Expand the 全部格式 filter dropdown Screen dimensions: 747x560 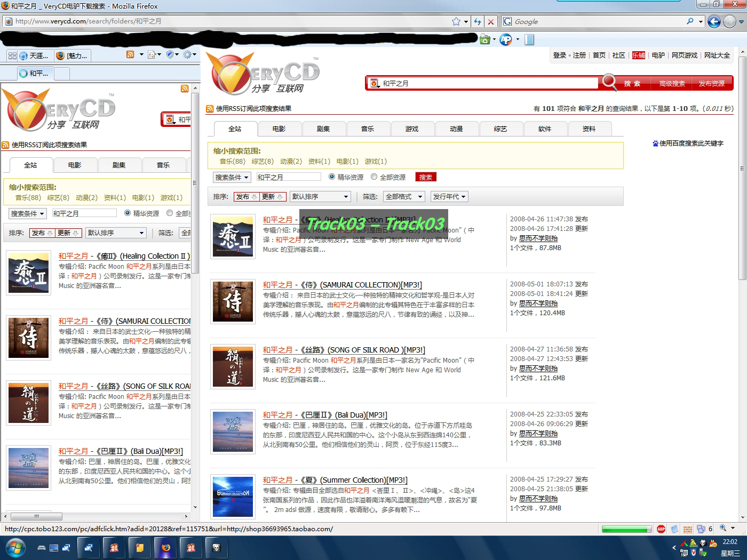(404, 197)
